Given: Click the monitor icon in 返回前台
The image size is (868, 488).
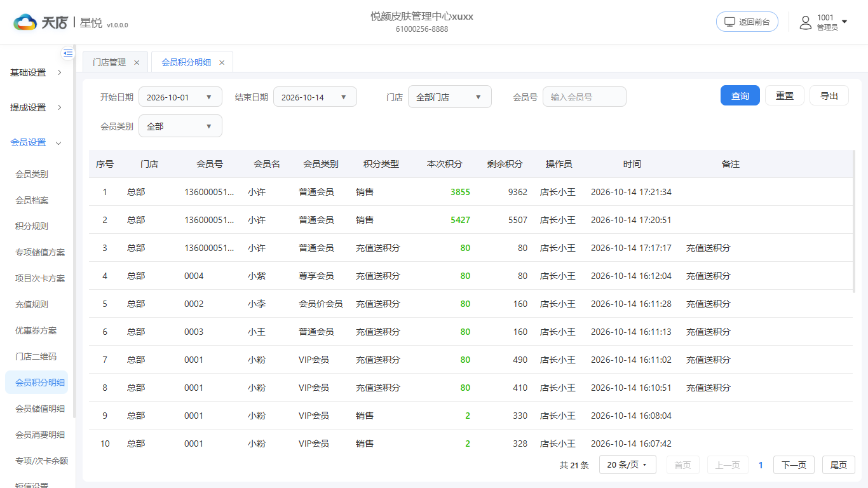Looking at the screenshot, I should (x=730, y=22).
